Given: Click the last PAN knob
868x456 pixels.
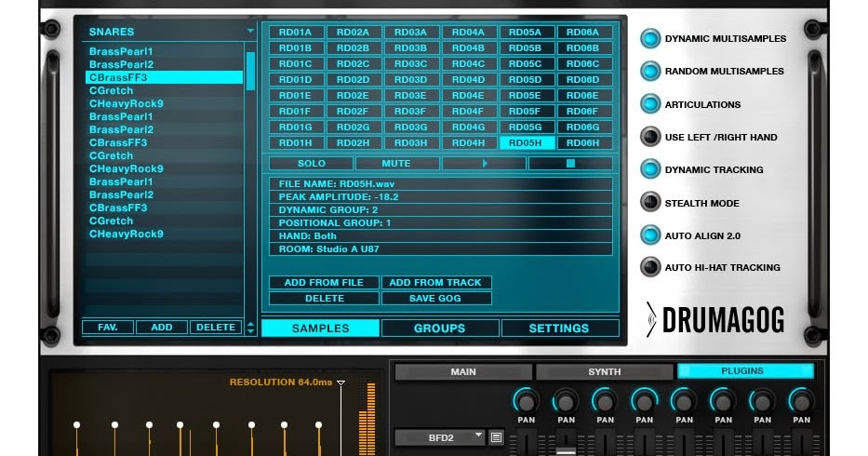Looking at the screenshot, I should [801, 400].
